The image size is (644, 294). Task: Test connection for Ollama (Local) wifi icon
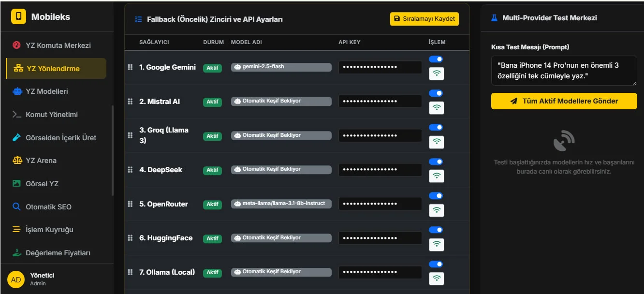click(437, 278)
